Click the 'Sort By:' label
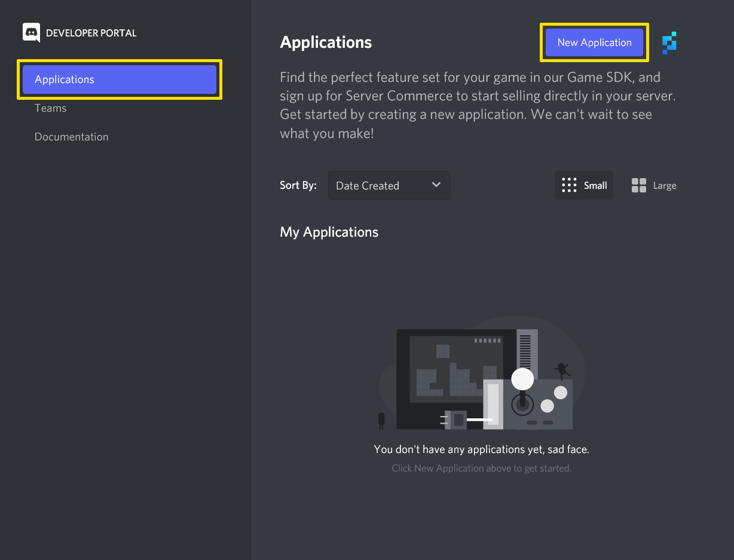The image size is (734, 560). pyautogui.click(x=298, y=185)
